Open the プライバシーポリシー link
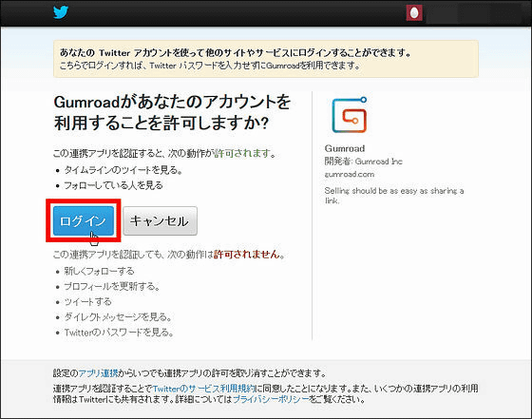Viewport: 532px width, 419px height. click(x=271, y=399)
